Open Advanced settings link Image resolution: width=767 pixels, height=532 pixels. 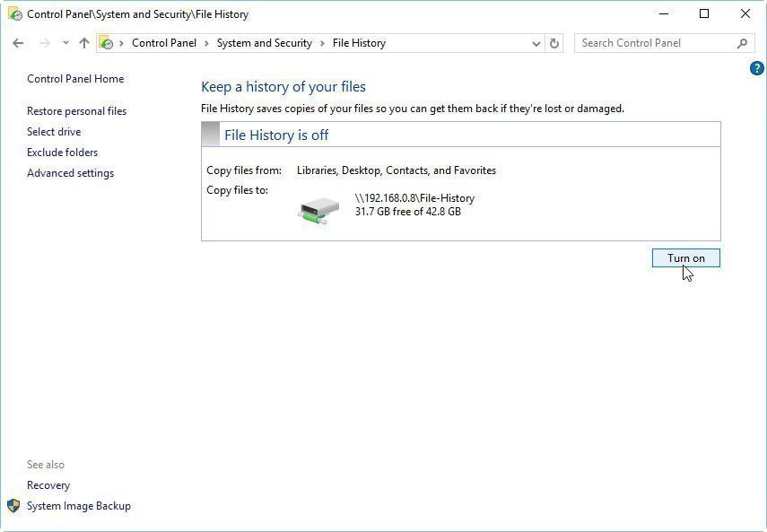pyautogui.click(x=71, y=173)
